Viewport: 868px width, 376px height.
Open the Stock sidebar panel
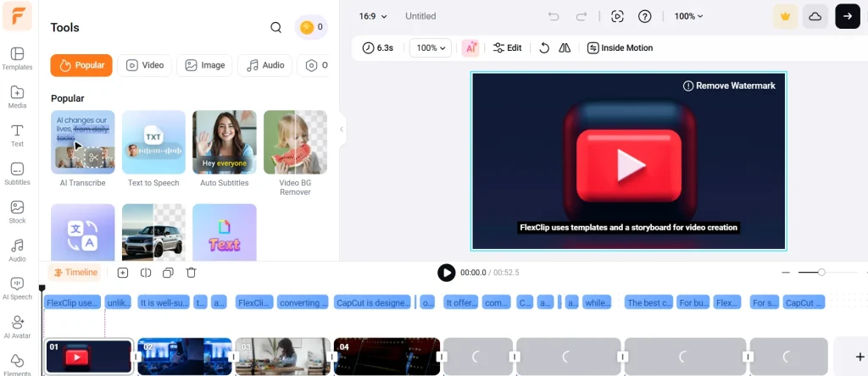(17, 212)
